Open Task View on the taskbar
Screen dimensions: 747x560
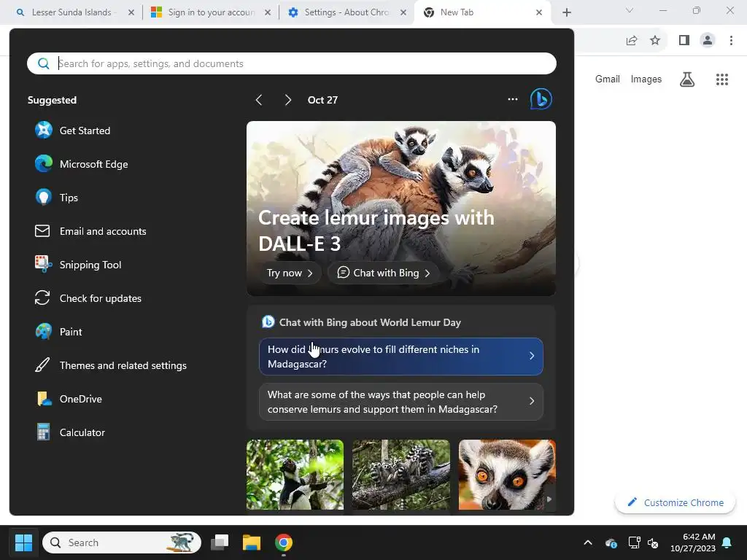220,542
